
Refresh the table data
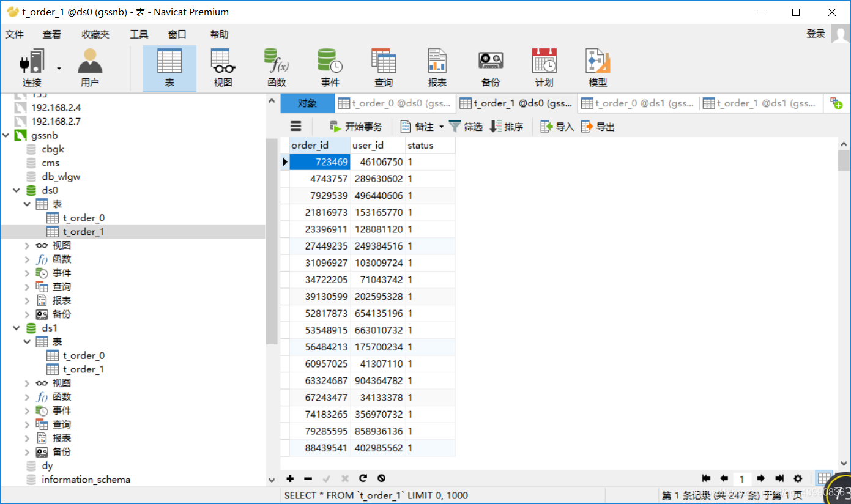(363, 478)
